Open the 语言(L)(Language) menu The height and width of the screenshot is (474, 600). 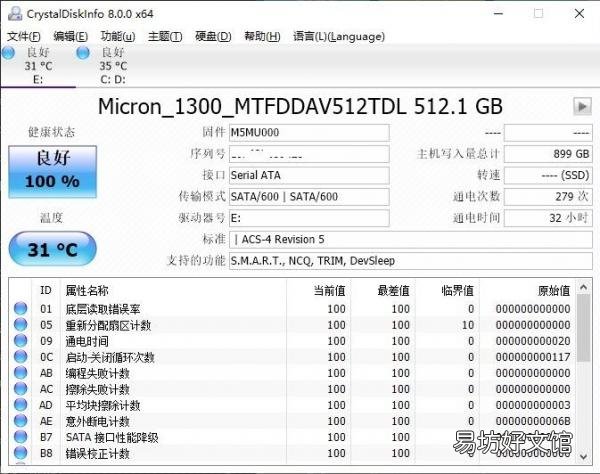point(338,36)
